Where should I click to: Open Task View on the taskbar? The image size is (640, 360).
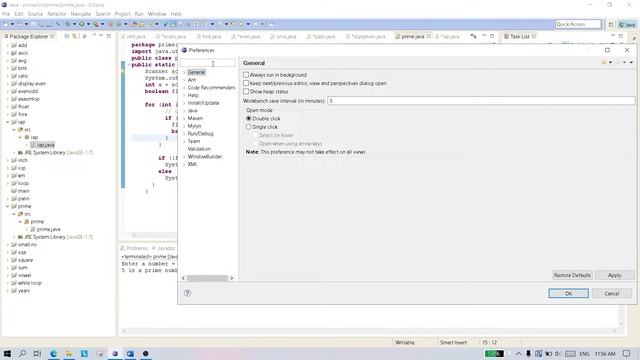37,353
